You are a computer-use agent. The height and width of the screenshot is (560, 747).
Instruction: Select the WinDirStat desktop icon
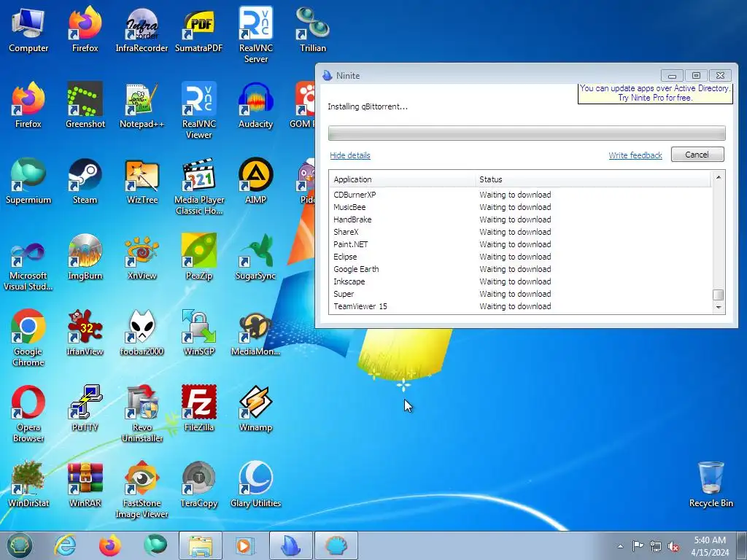28,484
